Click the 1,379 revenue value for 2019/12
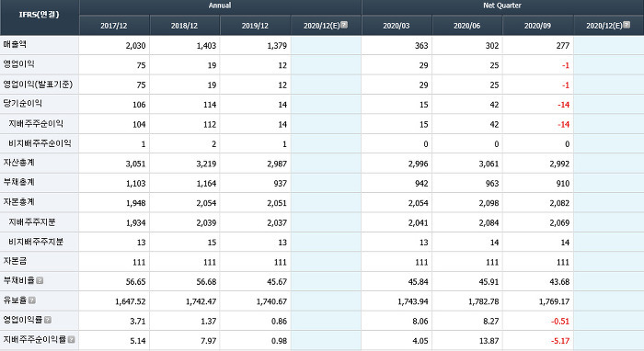 [x=277, y=46]
